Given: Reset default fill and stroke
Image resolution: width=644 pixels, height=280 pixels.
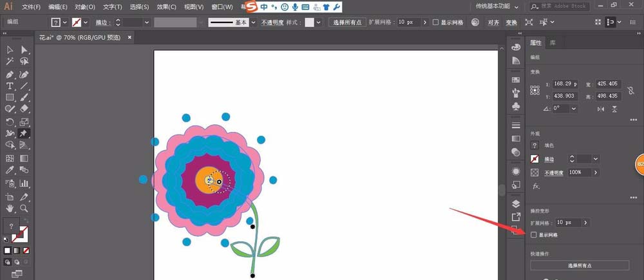Looking at the screenshot, I should click(6, 239).
